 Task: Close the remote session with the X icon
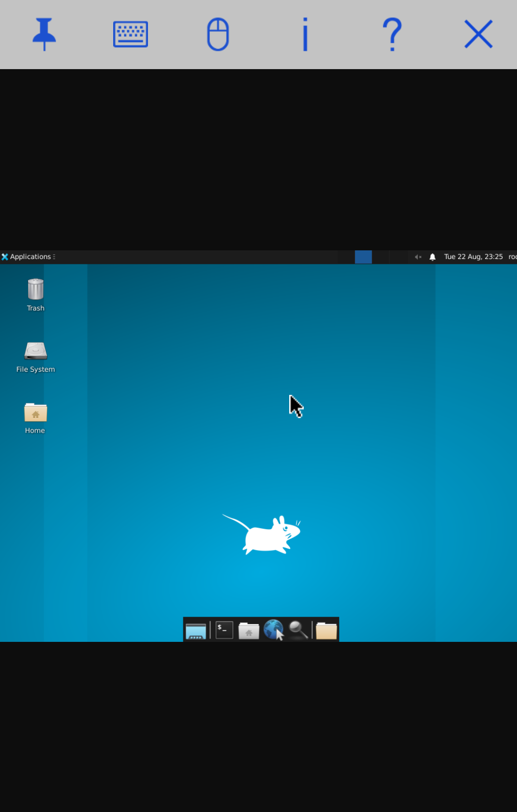click(x=479, y=34)
